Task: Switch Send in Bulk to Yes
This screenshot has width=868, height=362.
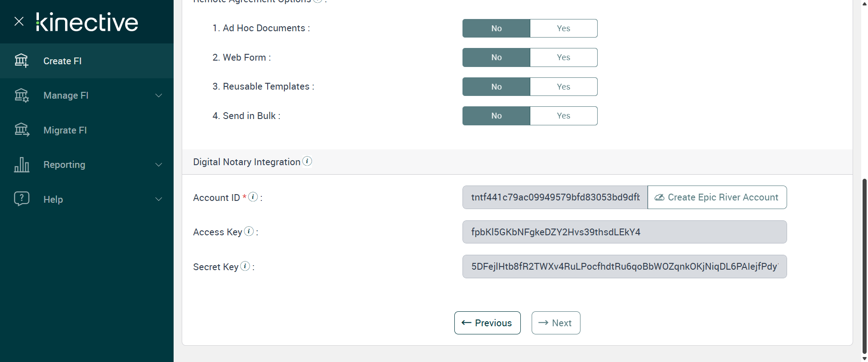Action: [x=563, y=116]
